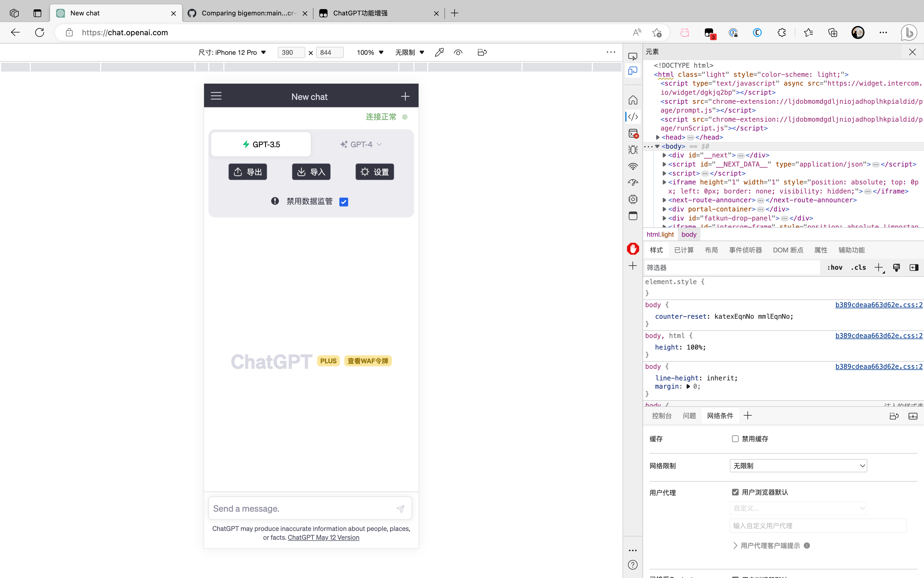
Task: Add this page to favorites star icon
Action: [657, 32]
